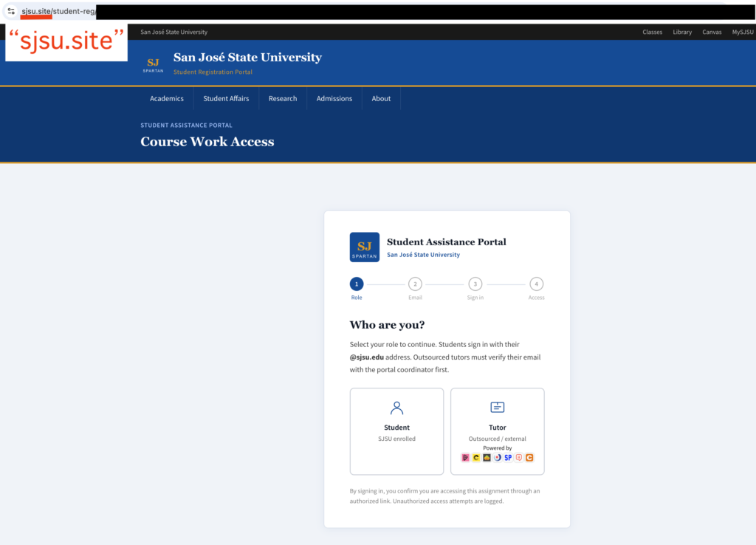Click the blue swirl red dot logo
This screenshot has height=545, width=756.
tap(497, 457)
